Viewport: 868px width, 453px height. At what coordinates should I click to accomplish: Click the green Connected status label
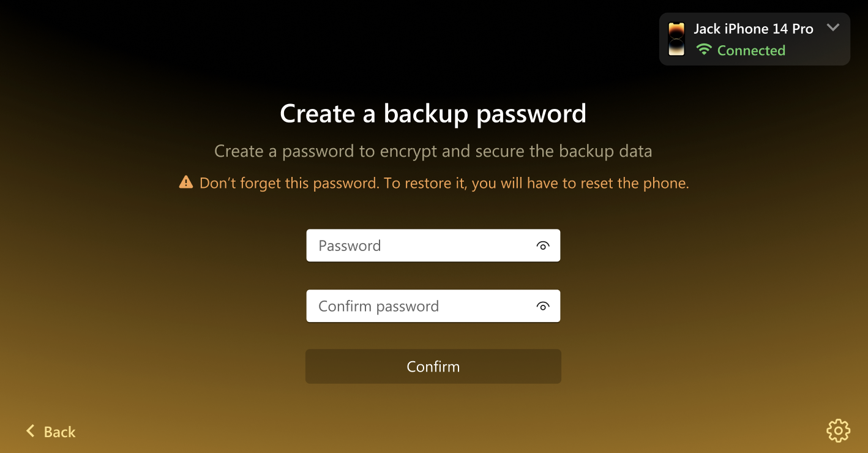pyautogui.click(x=751, y=50)
